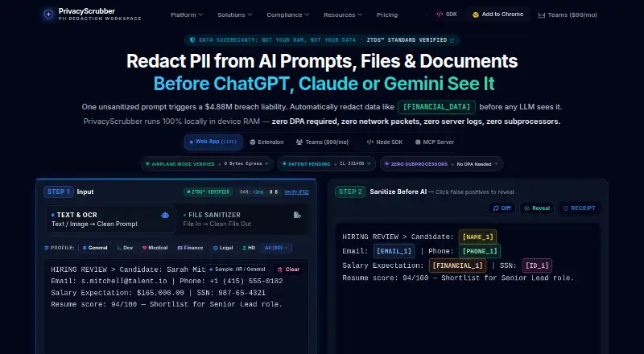The image size is (644, 354).
Task: Select the Medical profile
Action: point(155,248)
